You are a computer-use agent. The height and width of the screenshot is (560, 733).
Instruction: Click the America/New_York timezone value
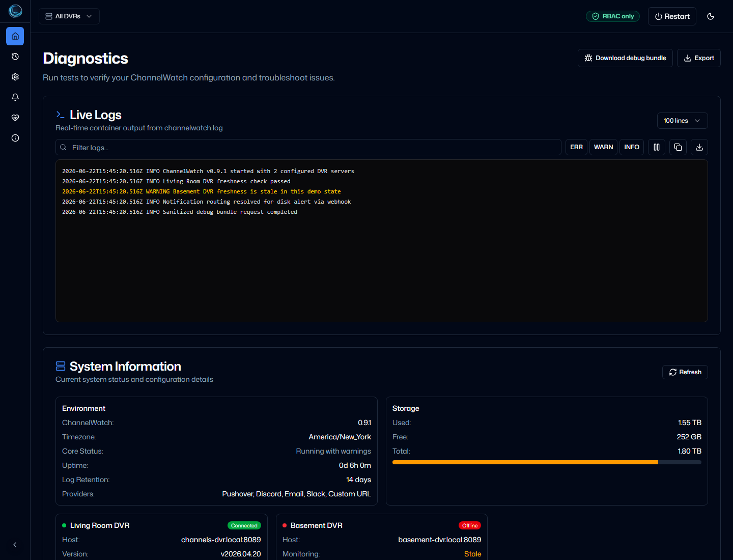point(340,437)
